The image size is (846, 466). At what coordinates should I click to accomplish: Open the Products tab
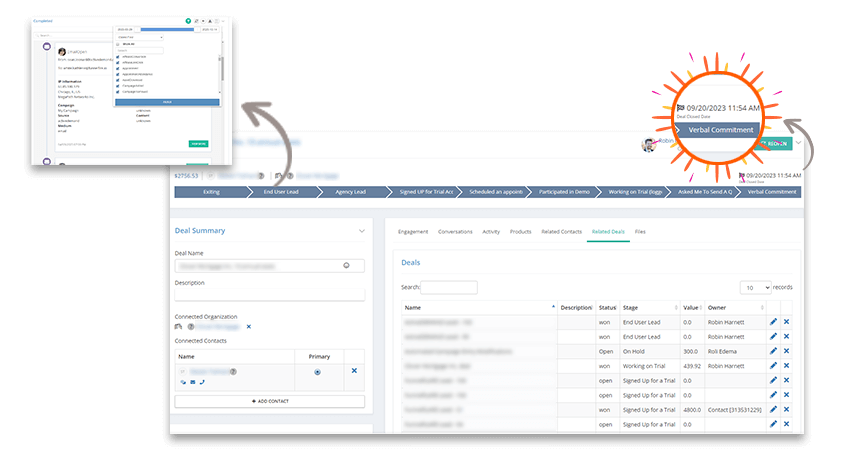click(520, 231)
